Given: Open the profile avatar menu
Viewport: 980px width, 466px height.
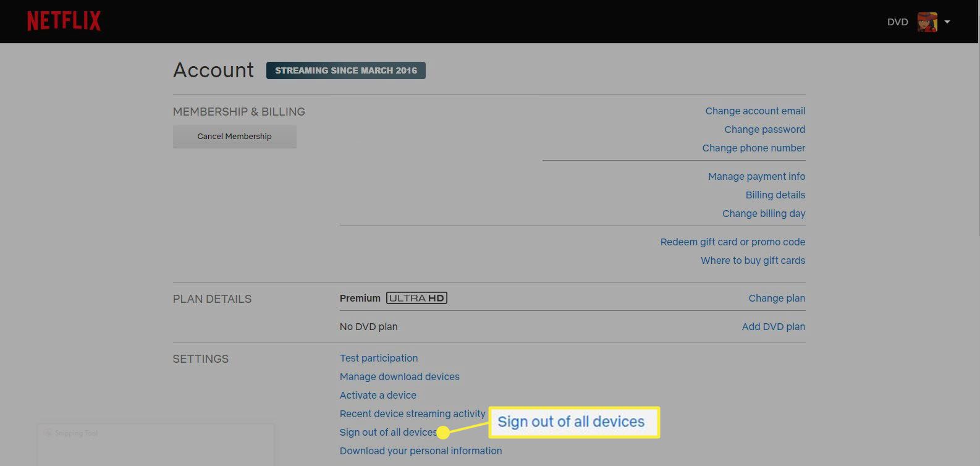Looking at the screenshot, I should tap(927, 22).
